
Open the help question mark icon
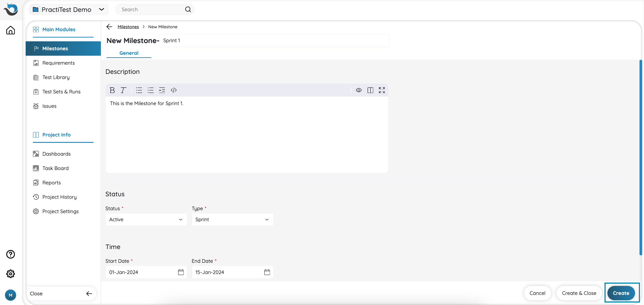11,254
